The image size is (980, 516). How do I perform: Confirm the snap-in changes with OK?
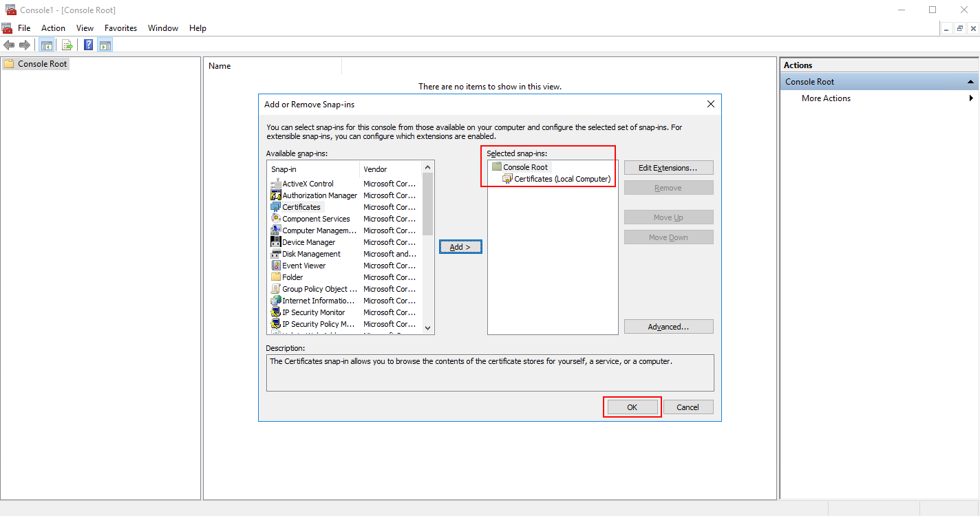[x=632, y=407]
